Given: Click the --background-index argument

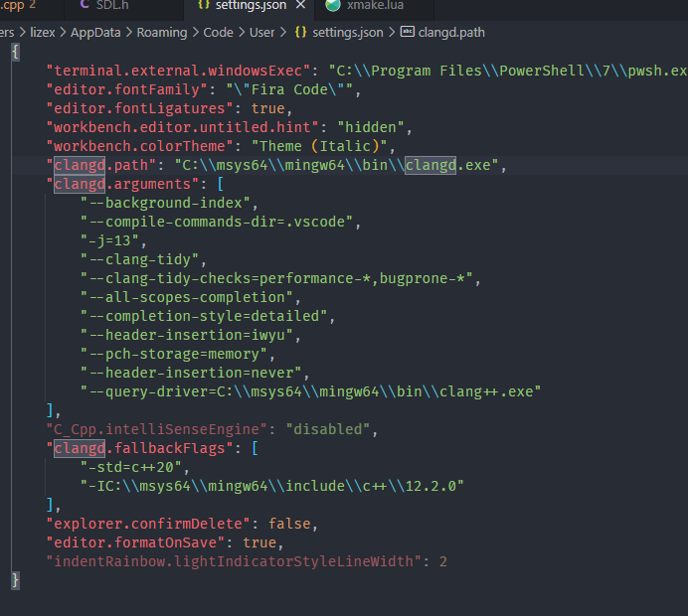Looking at the screenshot, I should tap(165, 203).
